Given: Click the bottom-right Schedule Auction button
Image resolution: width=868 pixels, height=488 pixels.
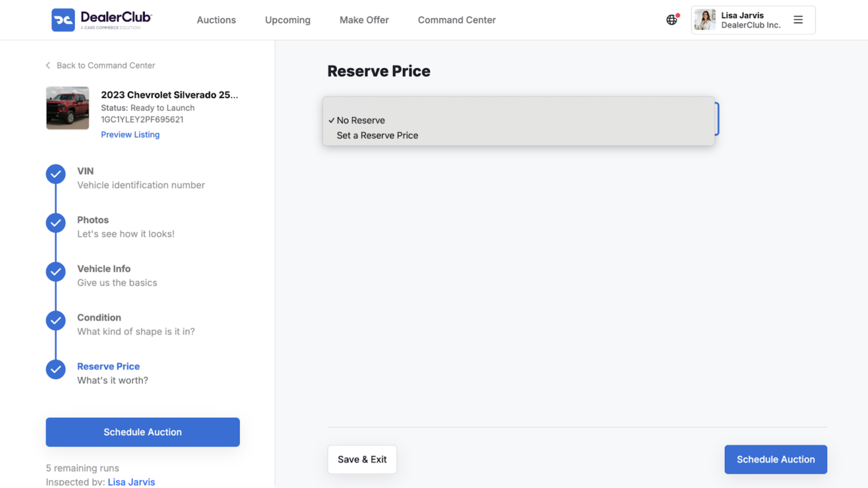Looking at the screenshot, I should (x=776, y=459).
